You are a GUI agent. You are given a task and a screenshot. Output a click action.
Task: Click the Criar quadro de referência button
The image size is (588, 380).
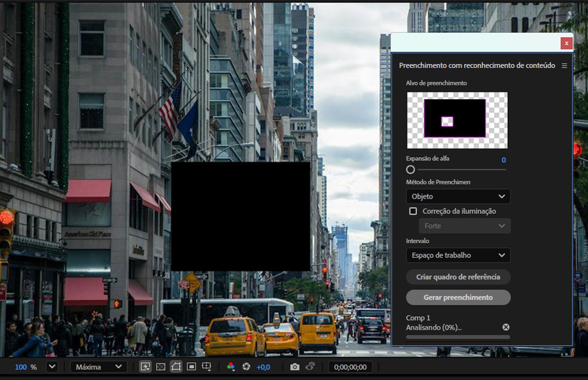click(458, 277)
